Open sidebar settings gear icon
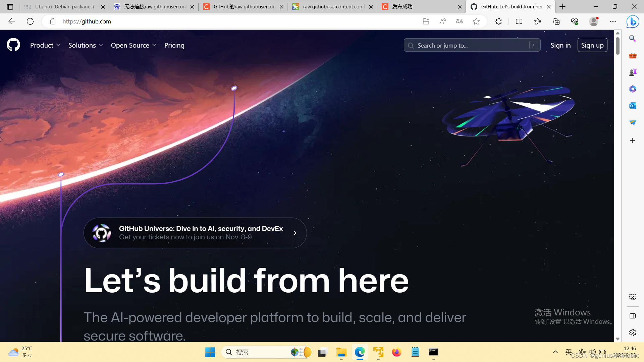Viewport: 644px width, 362px height. (633, 333)
